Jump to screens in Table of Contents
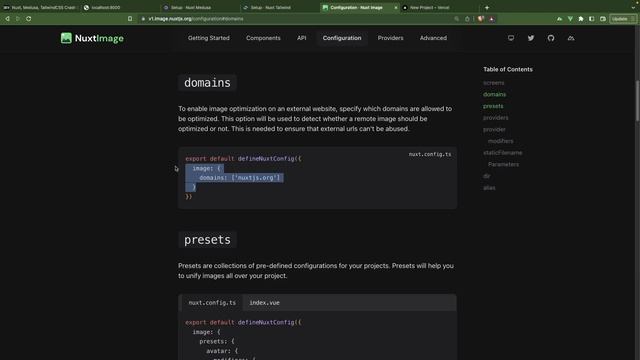640x360 pixels. tap(493, 83)
